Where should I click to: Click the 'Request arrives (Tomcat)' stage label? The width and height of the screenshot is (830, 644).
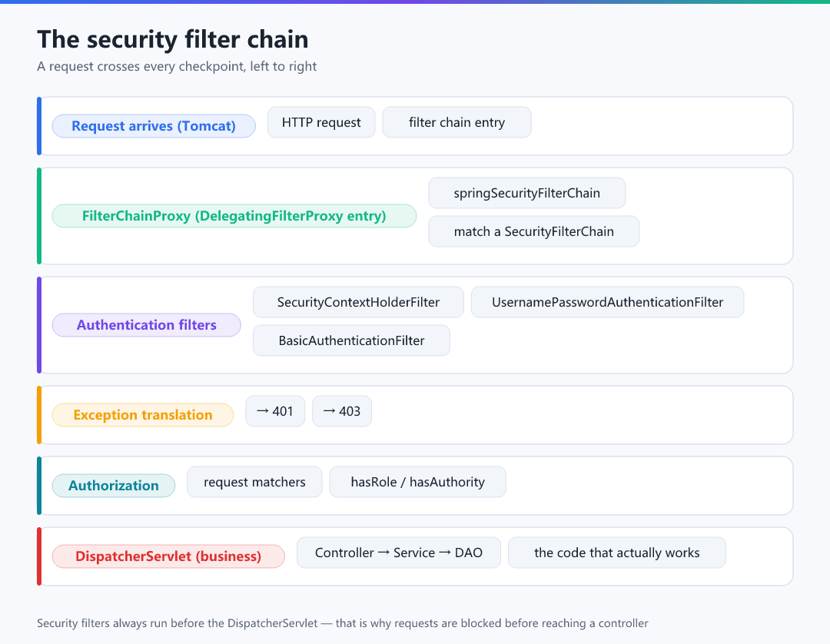tap(154, 126)
